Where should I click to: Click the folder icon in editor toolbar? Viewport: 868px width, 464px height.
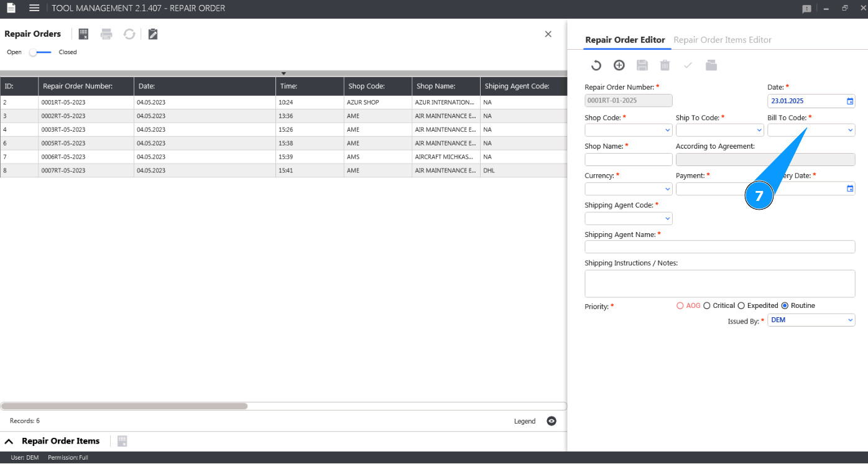click(711, 65)
